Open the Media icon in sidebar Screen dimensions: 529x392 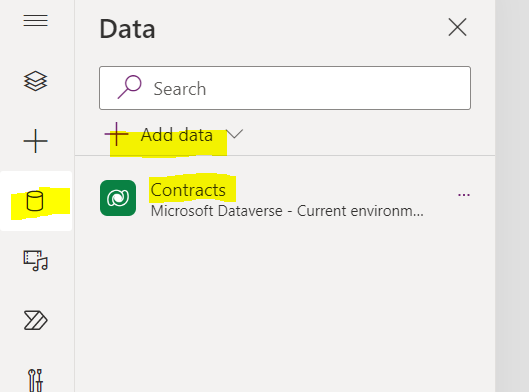35,260
